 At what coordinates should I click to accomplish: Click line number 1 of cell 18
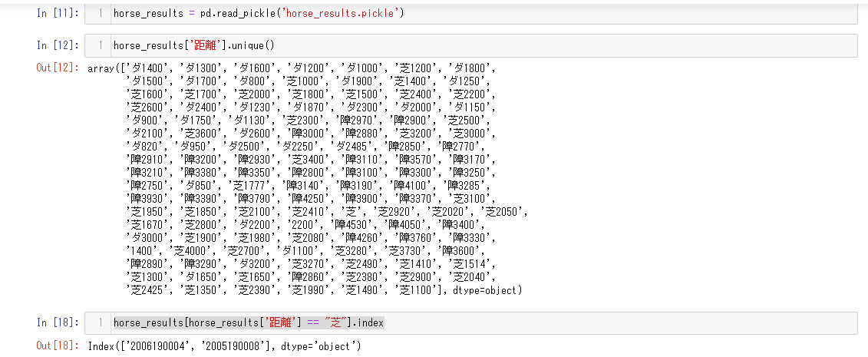click(x=101, y=322)
